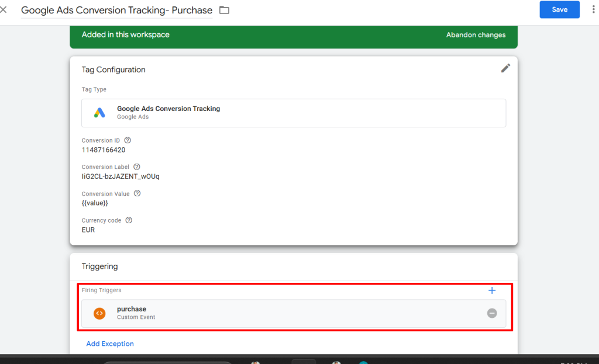Image resolution: width=599 pixels, height=364 pixels.
Task: Open help icon next to Conversion ID
Action: pyautogui.click(x=128, y=140)
